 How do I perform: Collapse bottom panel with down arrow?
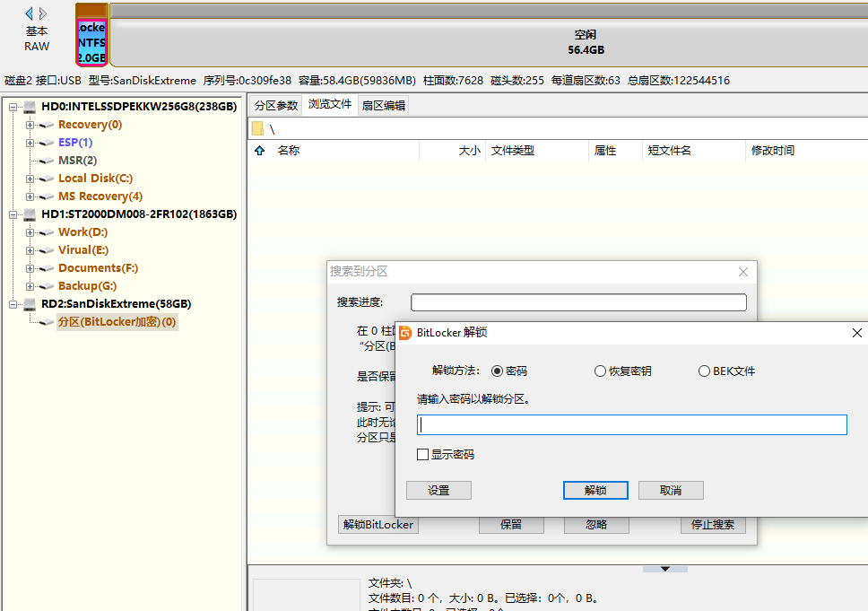coord(665,569)
